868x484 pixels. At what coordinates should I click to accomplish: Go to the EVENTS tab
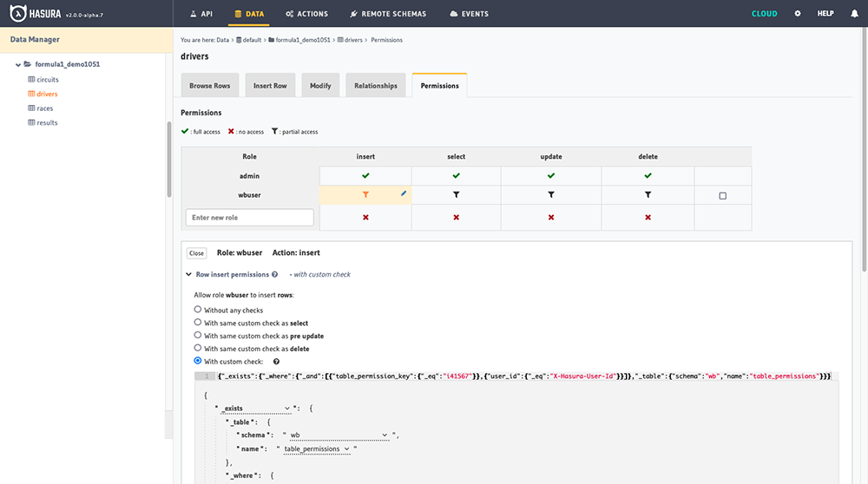pos(469,14)
